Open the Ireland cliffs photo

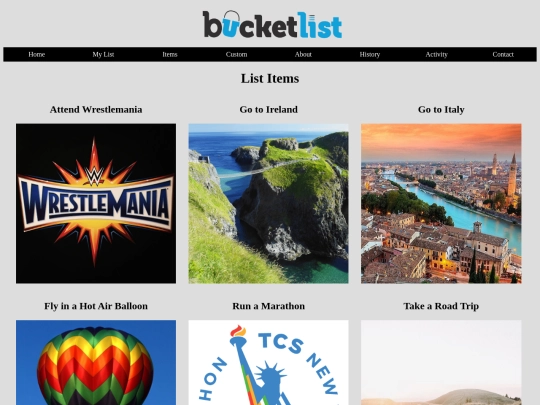click(x=268, y=204)
